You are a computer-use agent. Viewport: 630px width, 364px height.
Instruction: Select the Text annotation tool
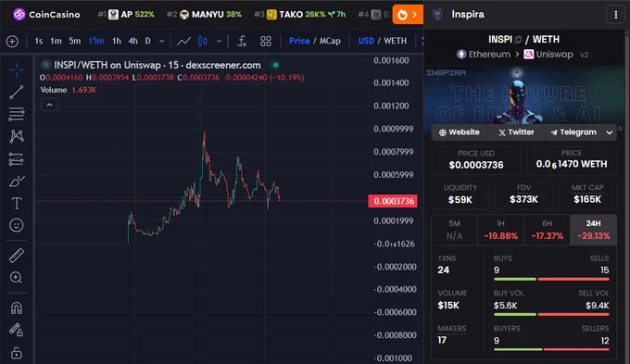[x=17, y=203]
